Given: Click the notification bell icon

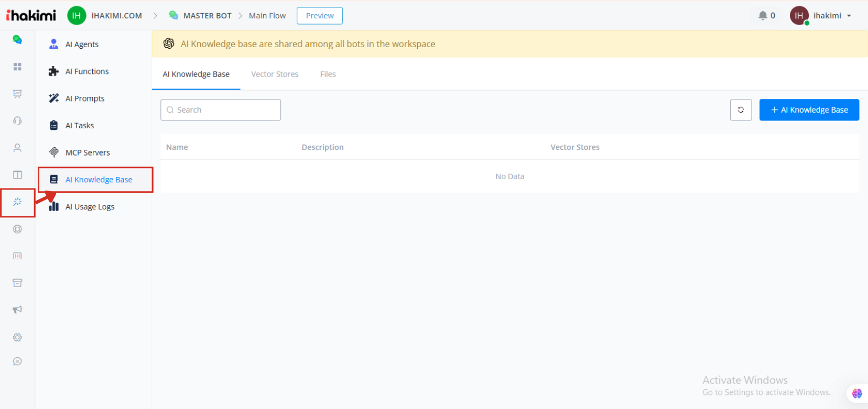Looking at the screenshot, I should point(763,16).
